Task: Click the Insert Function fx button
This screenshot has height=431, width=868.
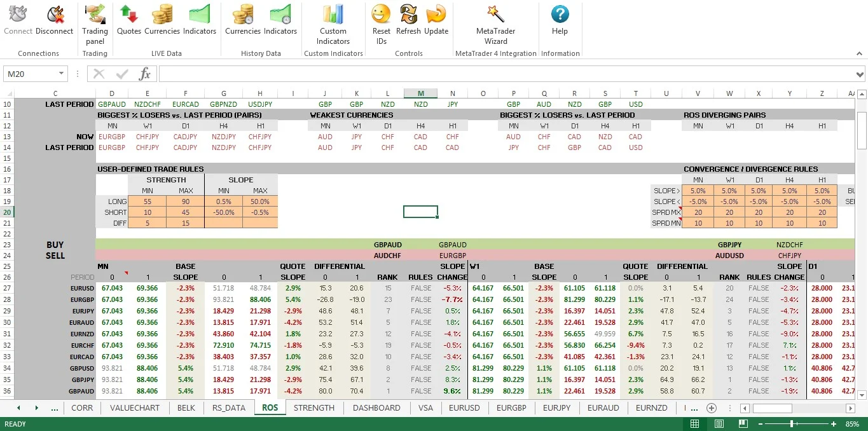Action: pos(144,74)
